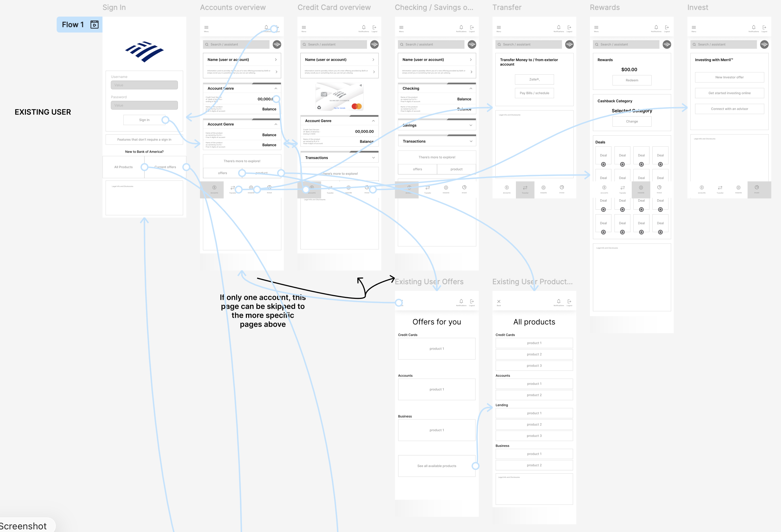Click the See all available products link
The image size is (781, 532).
point(437,466)
